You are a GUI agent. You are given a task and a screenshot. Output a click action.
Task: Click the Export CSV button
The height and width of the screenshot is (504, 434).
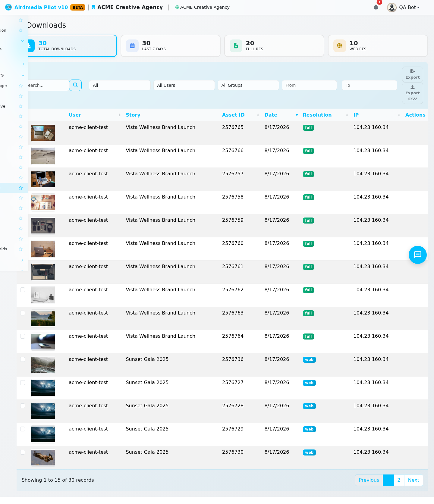[x=413, y=93]
